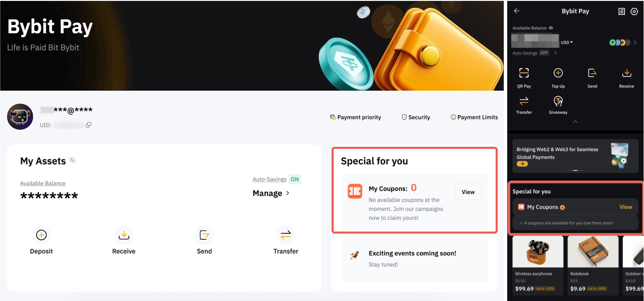Go to Payment Limits
The width and height of the screenshot is (644, 301).
pos(474,117)
